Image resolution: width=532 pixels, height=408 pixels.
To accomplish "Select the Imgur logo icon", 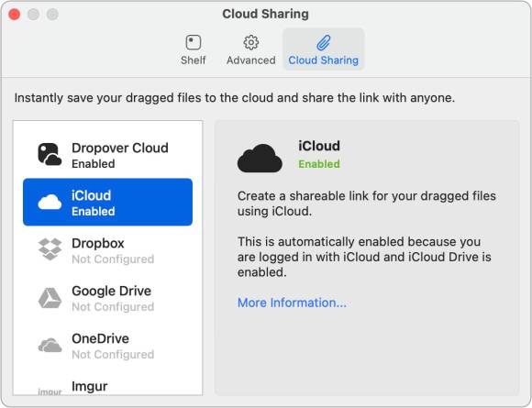I will [x=50, y=391].
